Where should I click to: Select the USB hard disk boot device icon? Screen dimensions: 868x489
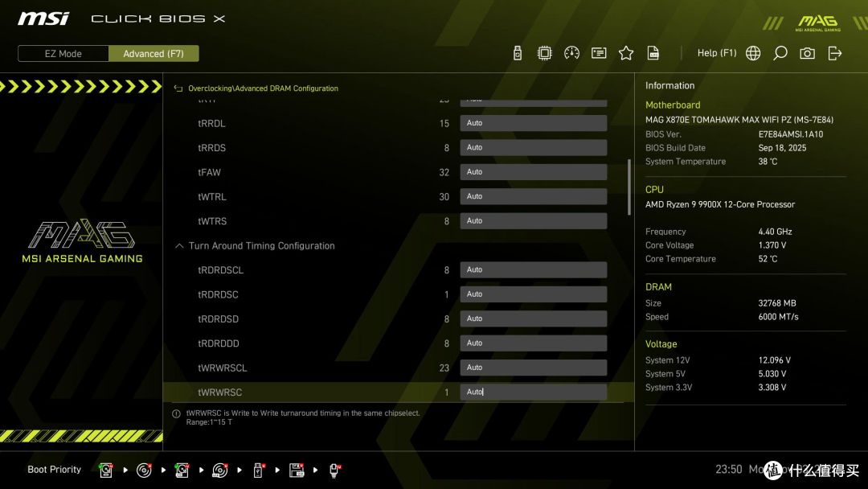(182, 471)
